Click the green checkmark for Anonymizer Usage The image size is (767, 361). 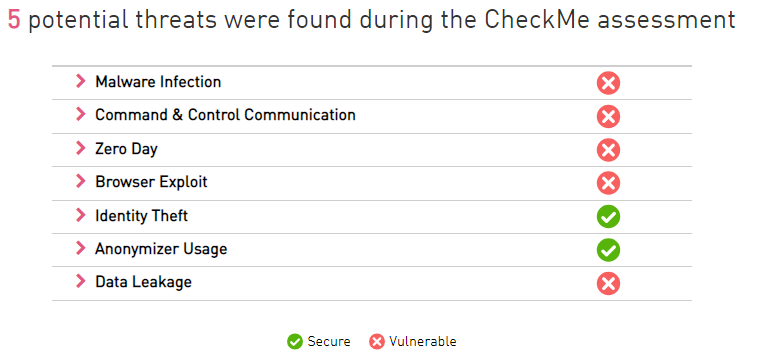pyautogui.click(x=608, y=250)
